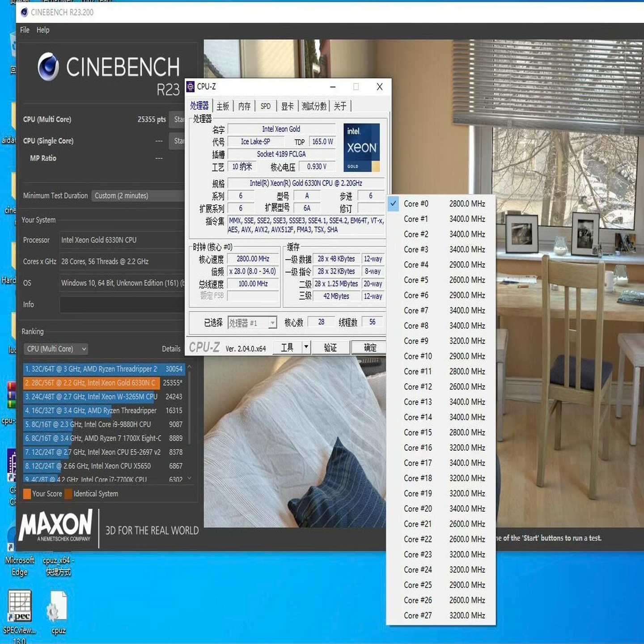The image size is (644, 644).
Task: Click the Cores x GHz field
Action: (x=122, y=262)
